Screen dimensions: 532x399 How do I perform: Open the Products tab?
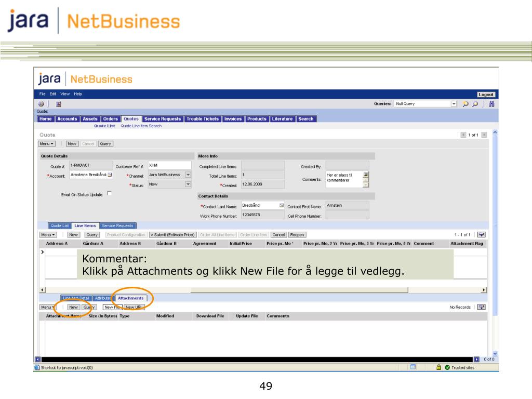click(257, 119)
